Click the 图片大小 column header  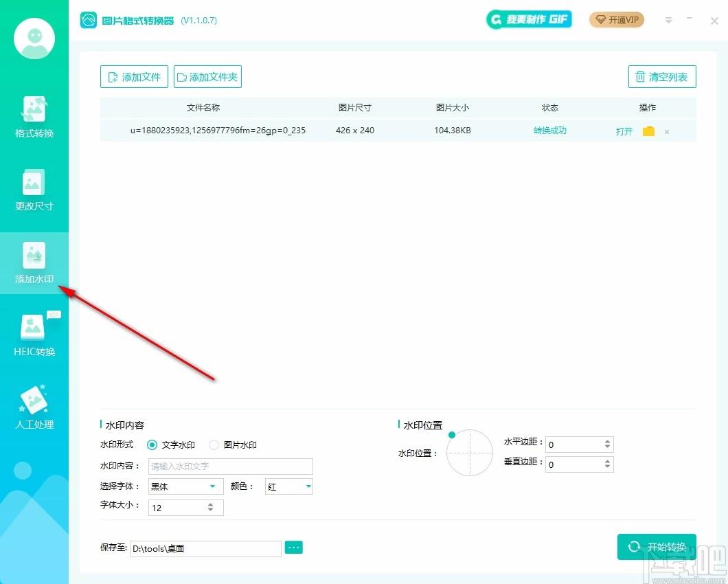452,108
